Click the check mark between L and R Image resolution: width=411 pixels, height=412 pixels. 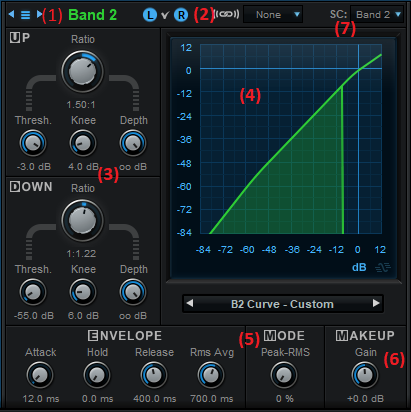click(x=165, y=15)
